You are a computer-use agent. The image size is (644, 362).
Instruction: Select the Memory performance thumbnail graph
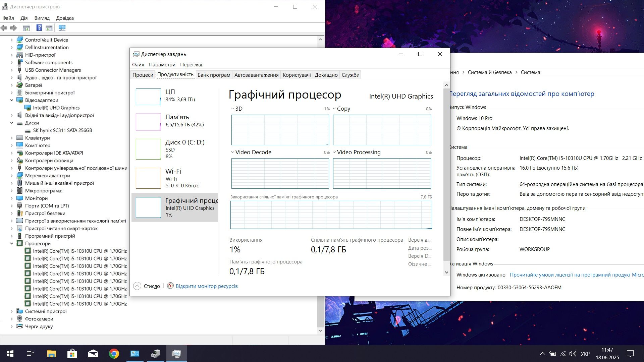(x=148, y=122)
